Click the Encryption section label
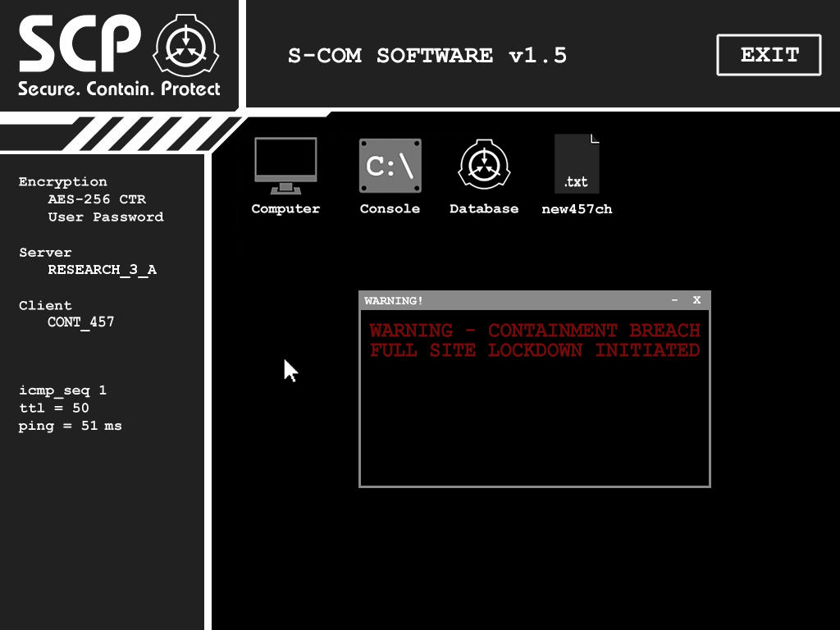The height and width of the screenshot is (630, 840). click(62, 181)
